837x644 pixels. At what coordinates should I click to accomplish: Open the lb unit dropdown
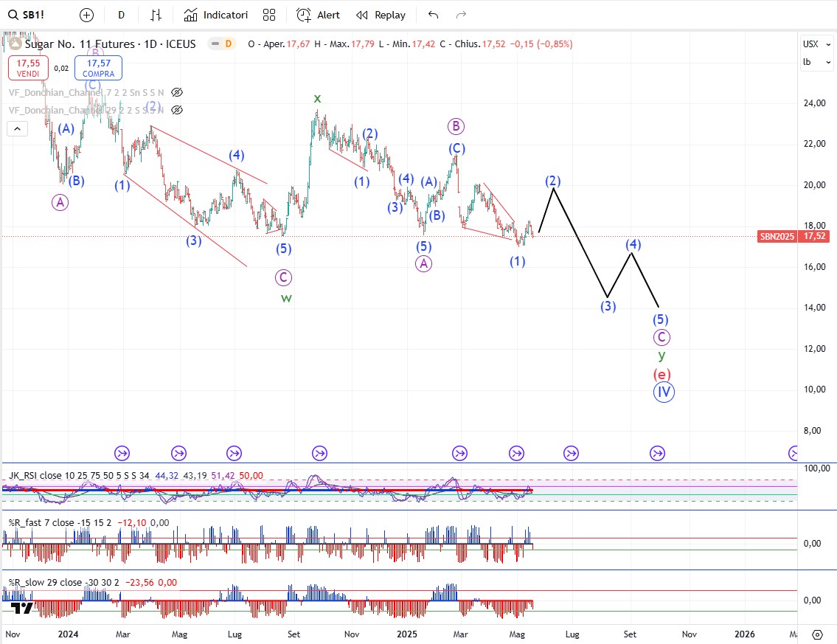tap(816, 62)
